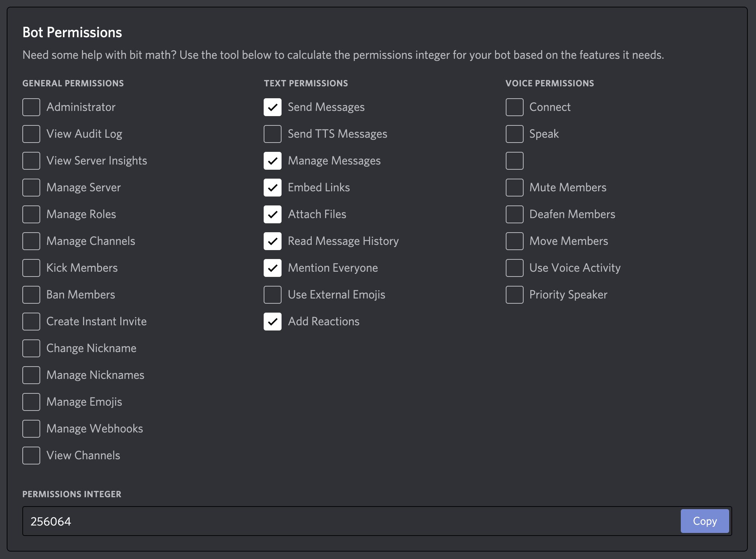
Task: Click the permissions integer field showing 256064
Action: [350, 521]
